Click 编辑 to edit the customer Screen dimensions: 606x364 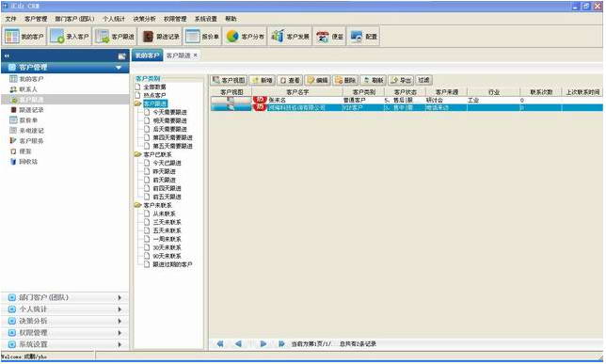317,80
